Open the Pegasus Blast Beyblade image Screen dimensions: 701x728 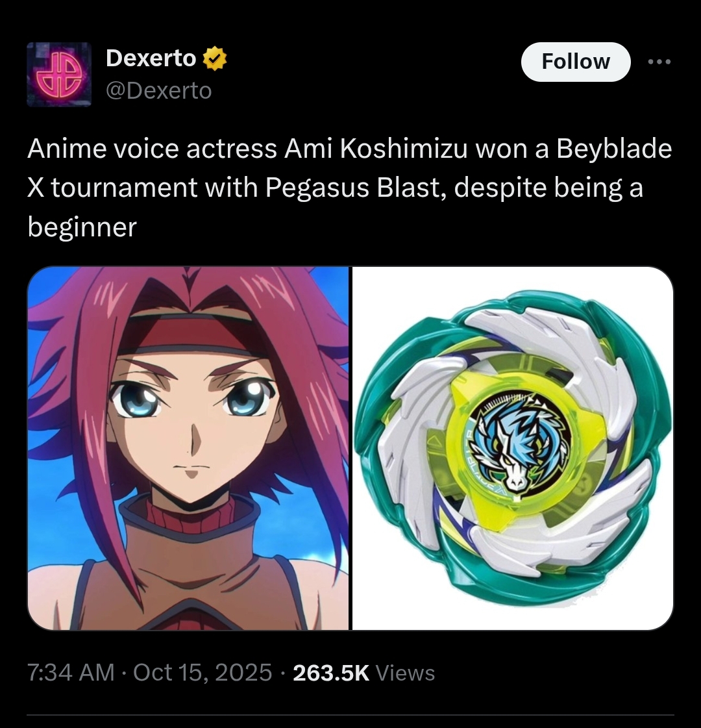point(513,448)
